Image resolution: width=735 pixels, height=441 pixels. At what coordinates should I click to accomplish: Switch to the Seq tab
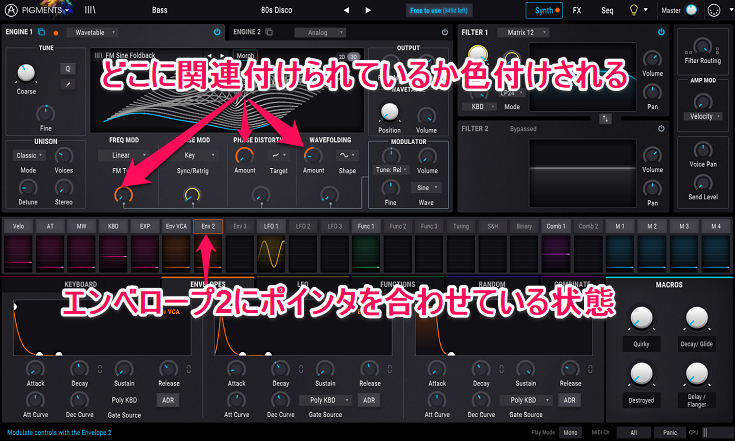point(607,10)
